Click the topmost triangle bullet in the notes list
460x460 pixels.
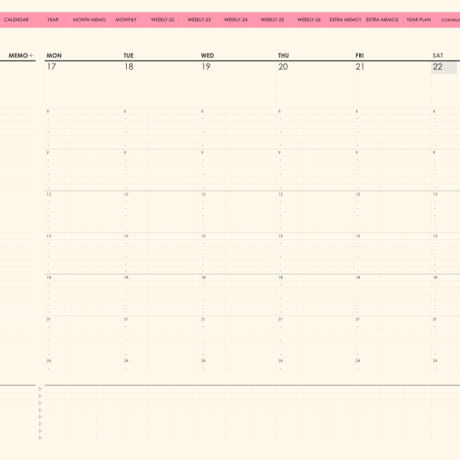(40, 389)
